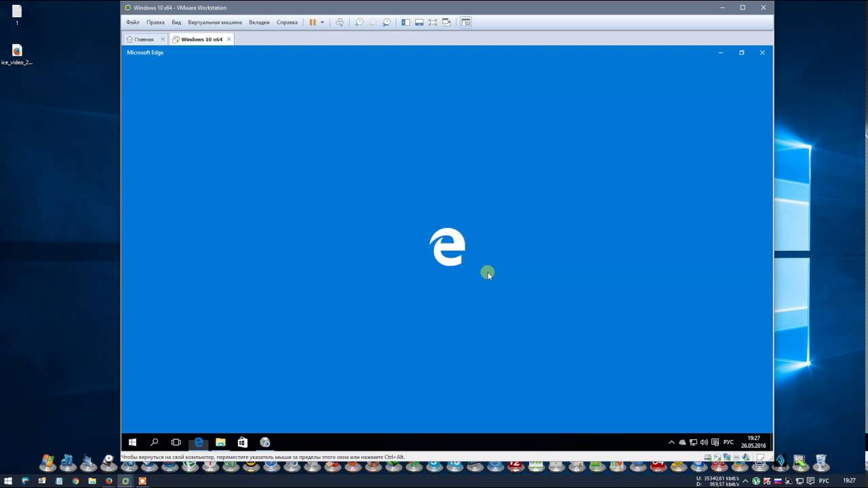
Task: Close the Windows 10 x64 tab
Action: [229, 39]
